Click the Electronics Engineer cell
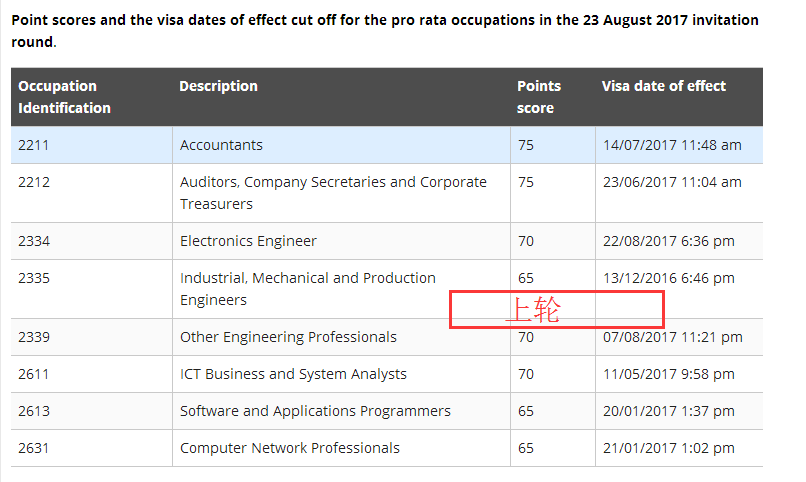The width and height of the screenshot is (806, 482). [248, 241]
